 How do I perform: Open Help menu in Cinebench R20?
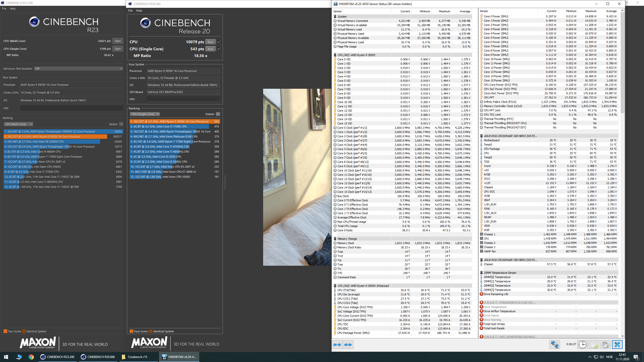(x=139, y=11)
